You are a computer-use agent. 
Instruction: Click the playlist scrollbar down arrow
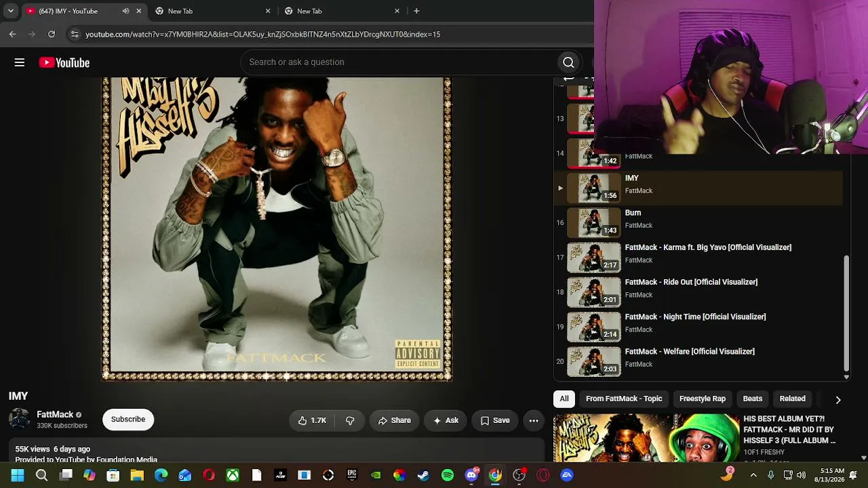[846, 377]
